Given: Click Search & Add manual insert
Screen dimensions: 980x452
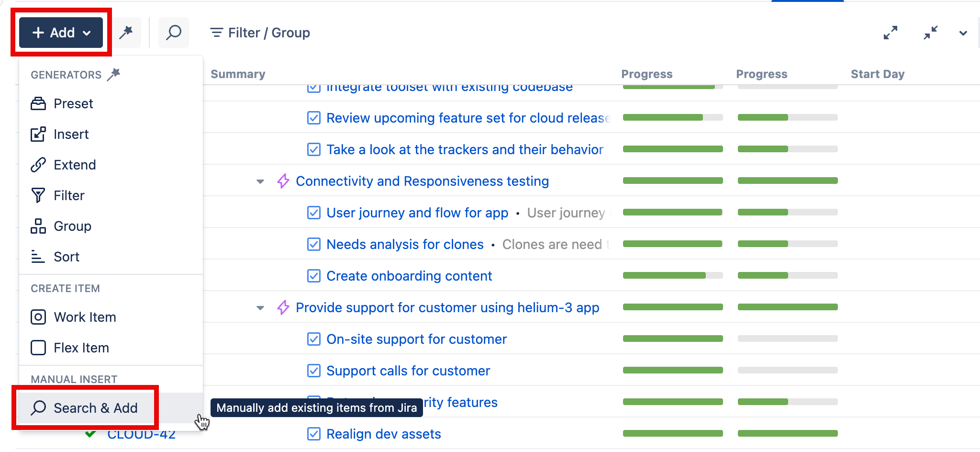Looking at the screenshot, I should pos(95,408).
